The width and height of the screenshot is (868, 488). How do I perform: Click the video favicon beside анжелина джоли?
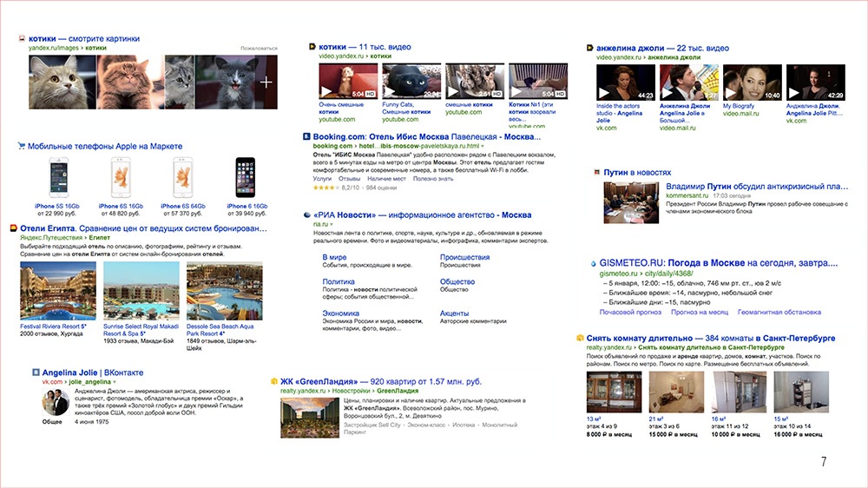tap(590, 48)
